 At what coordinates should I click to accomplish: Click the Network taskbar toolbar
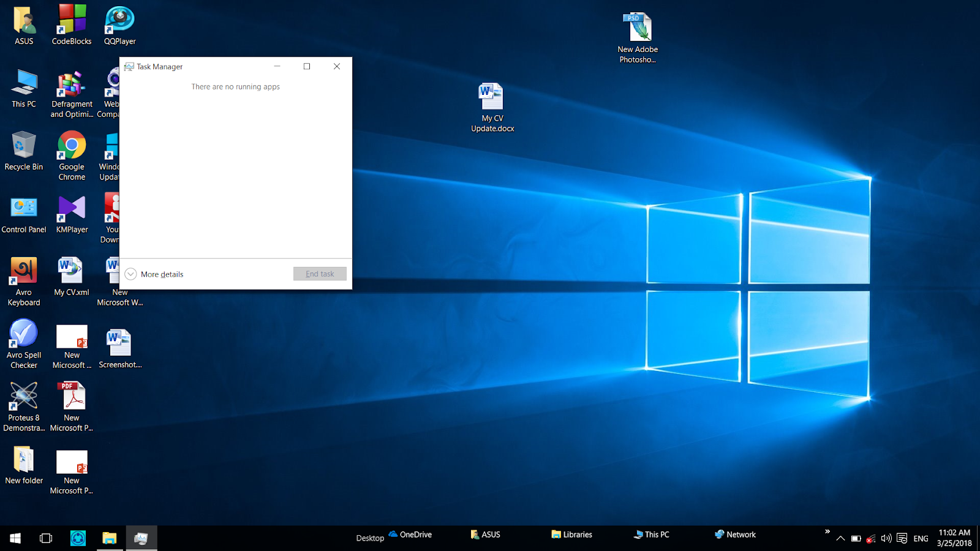pos(734,534)
